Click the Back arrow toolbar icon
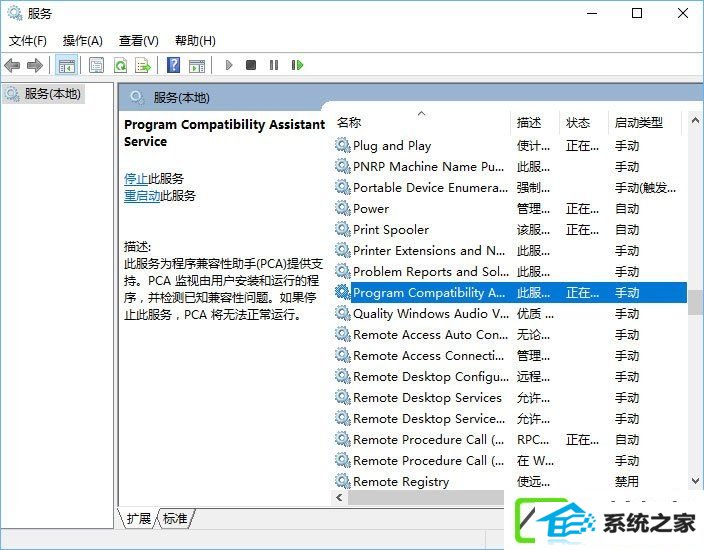This screenshot has width=704, height=550. click(12, 66)
